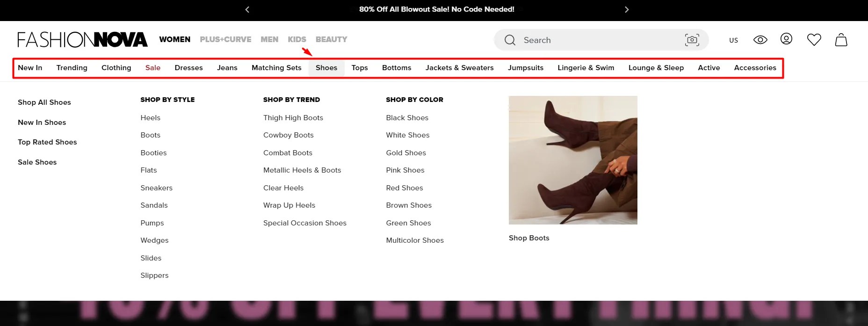Open Jumpsuits menu item
The image size is (868, 326).
tap(526, 68)
